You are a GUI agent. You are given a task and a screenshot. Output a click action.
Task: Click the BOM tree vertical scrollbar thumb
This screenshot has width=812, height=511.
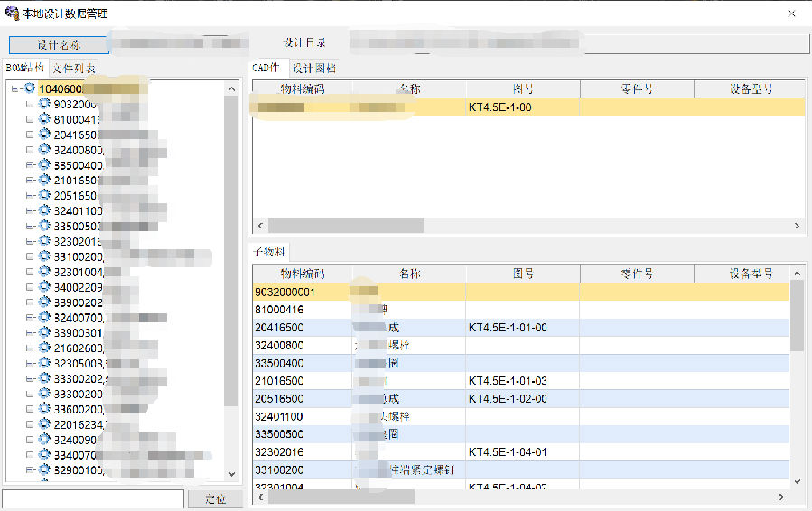pyautogui.click(x=231, y=251)
